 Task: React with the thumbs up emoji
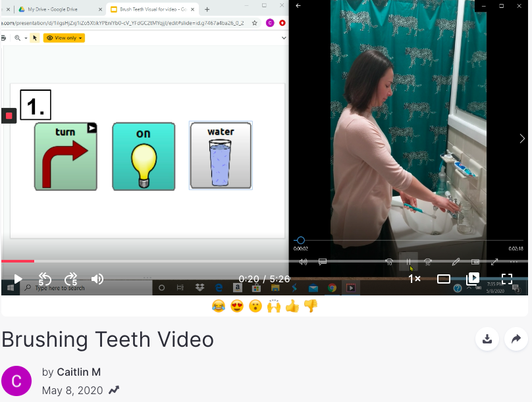(x=292, y=306)
